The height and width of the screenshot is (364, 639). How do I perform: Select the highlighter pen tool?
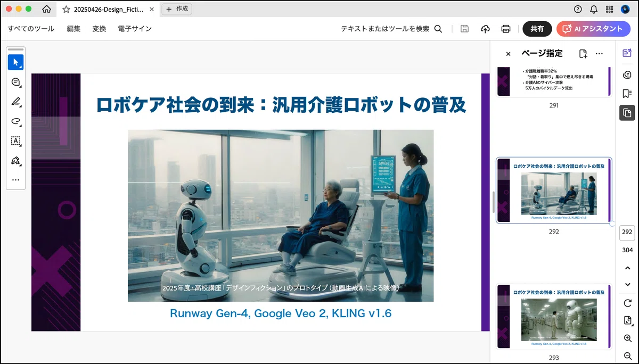tap(15, 102)
